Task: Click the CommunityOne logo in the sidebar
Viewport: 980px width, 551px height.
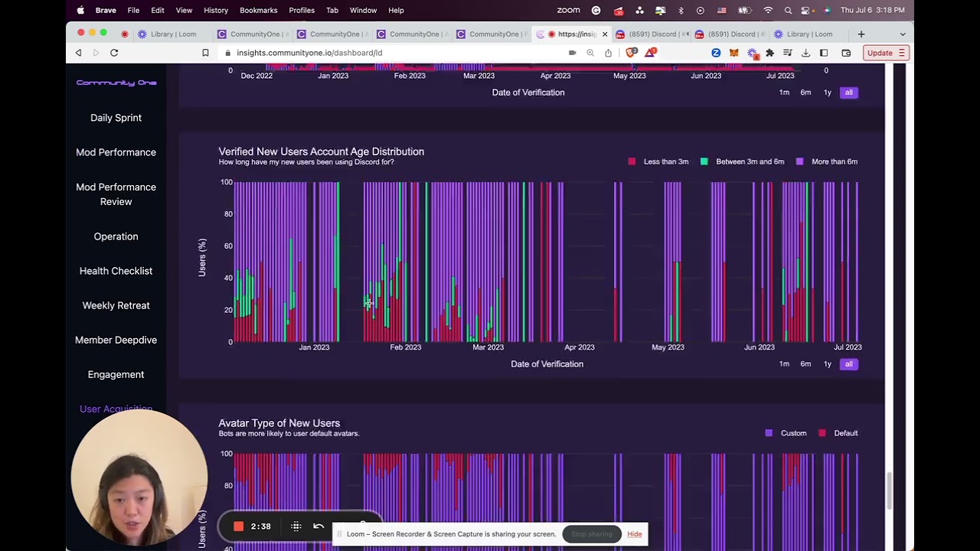Action: pos(116,83)
